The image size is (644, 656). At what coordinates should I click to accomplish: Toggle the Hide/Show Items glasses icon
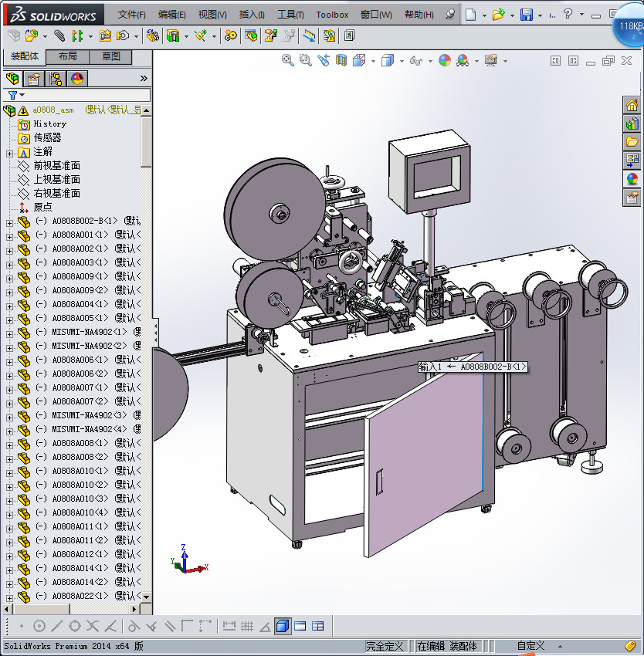415,60
